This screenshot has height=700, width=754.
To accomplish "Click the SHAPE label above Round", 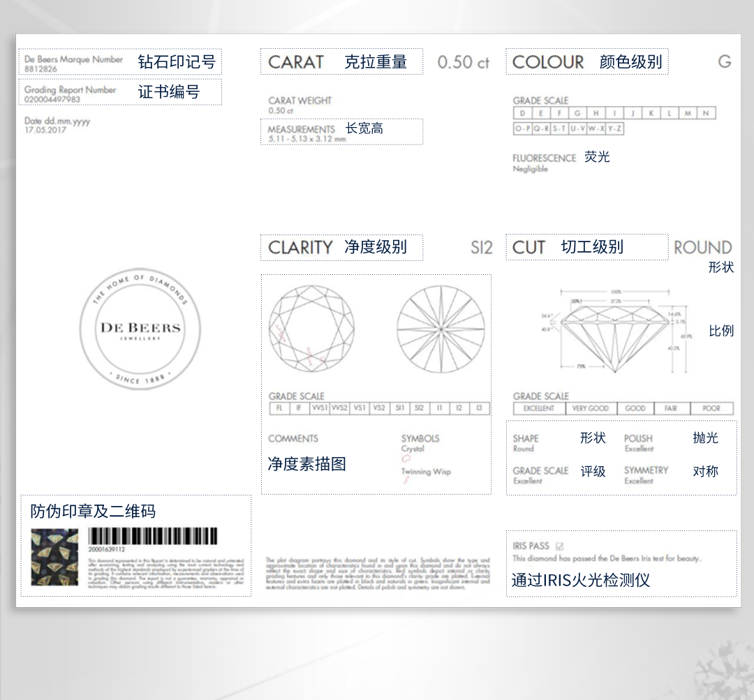I will point(526,438).
